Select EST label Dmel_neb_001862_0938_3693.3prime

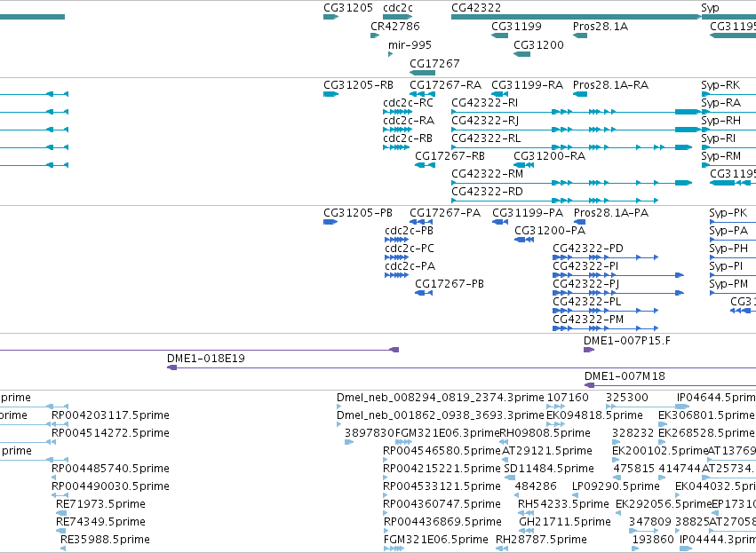pyautogui.click(x=441, y=415)
